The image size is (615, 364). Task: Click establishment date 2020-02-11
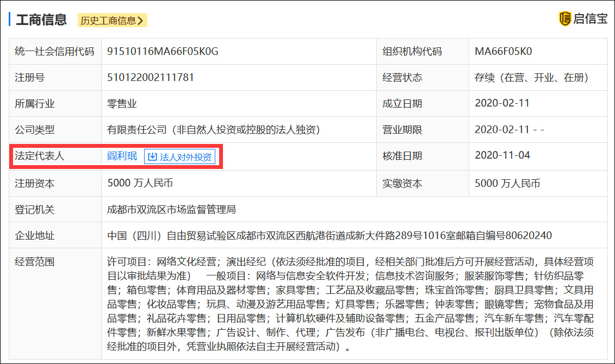pyautogui.click(x=502, y=103)
